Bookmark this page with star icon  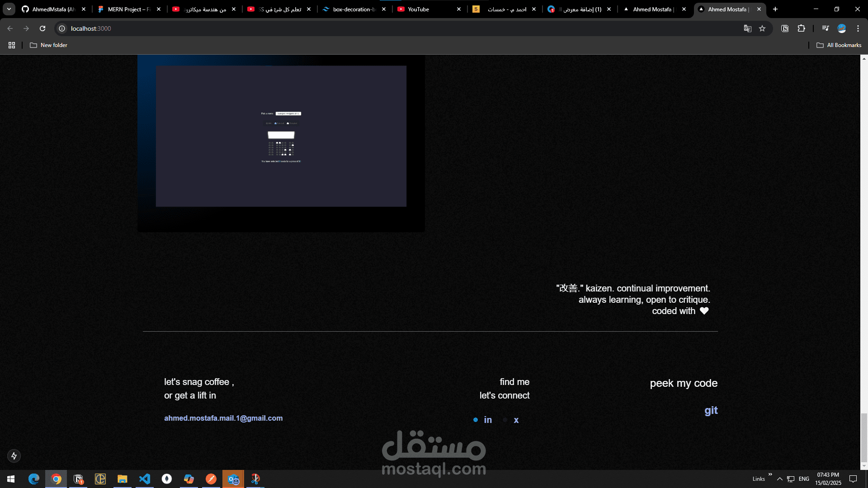point(762,28)
